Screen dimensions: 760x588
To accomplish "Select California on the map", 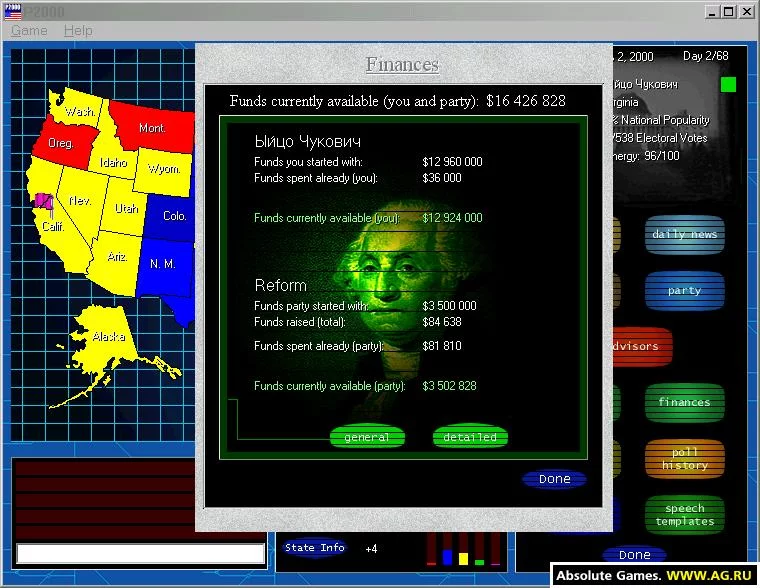I will [54, 228].
